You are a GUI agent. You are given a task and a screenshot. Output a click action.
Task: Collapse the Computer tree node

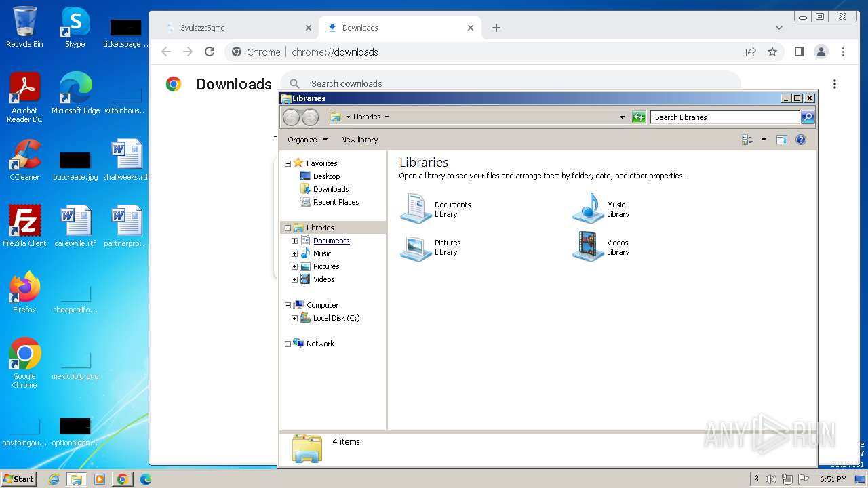point(288,305)
